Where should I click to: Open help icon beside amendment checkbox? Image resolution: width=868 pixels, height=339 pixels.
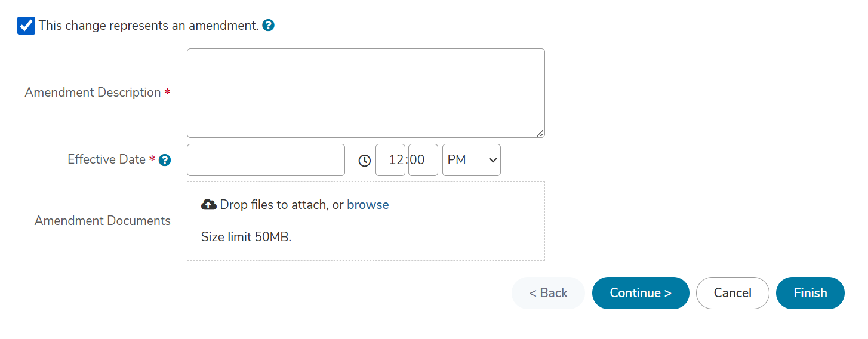point(269,26)
